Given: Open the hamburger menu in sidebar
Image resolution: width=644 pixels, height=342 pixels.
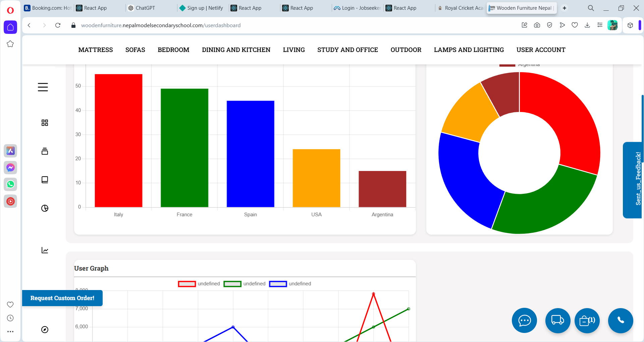Looking at the screenshot, I should tap(43, 87).
